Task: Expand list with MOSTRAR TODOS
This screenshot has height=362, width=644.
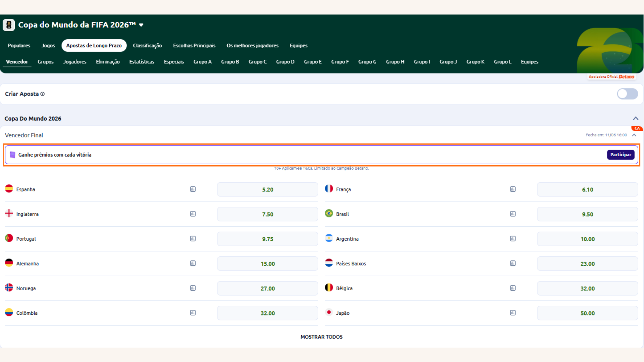Action: 321,337
